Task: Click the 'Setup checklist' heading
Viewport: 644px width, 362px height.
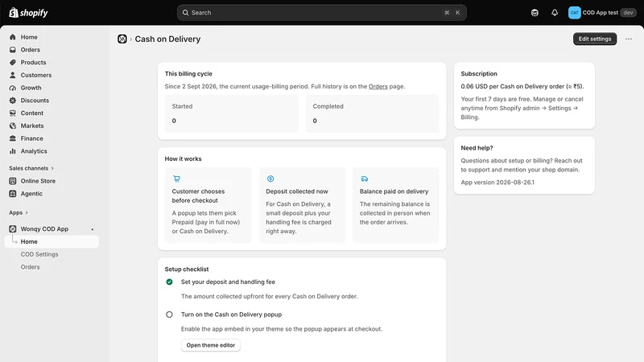Action: click(187, 269)
